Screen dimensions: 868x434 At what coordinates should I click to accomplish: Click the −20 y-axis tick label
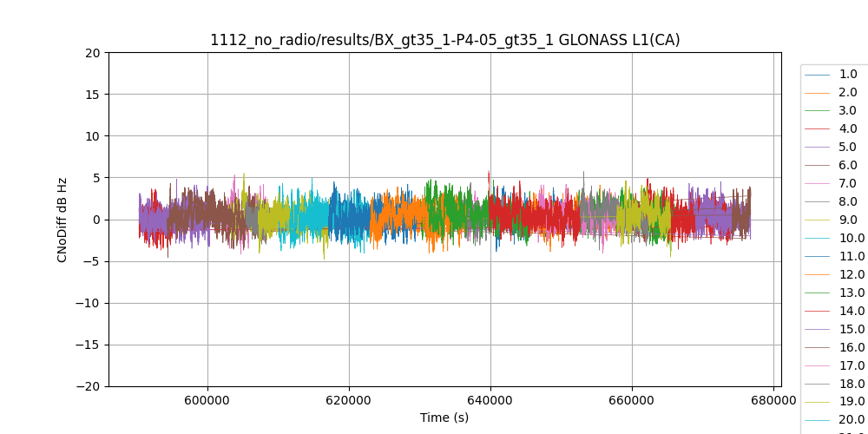point(90,386)
